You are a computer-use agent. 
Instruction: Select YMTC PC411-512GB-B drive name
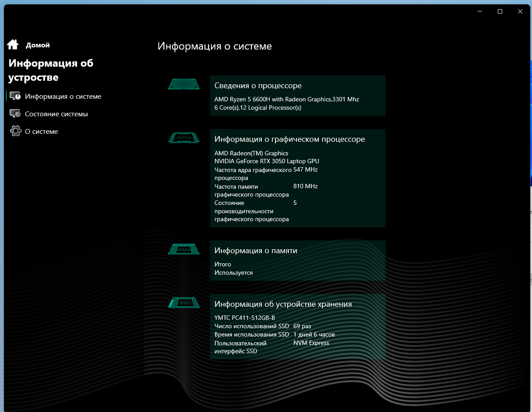pyautogui.click(x=245, y=318)
